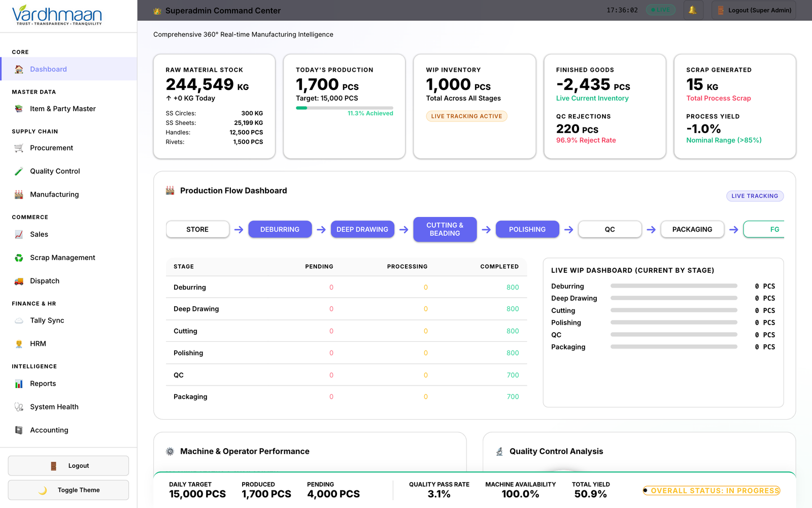Screen dimensions: 812x508
Task: Click the Raw Material Stock card value 244,549 KG
Action: [207, 84]
